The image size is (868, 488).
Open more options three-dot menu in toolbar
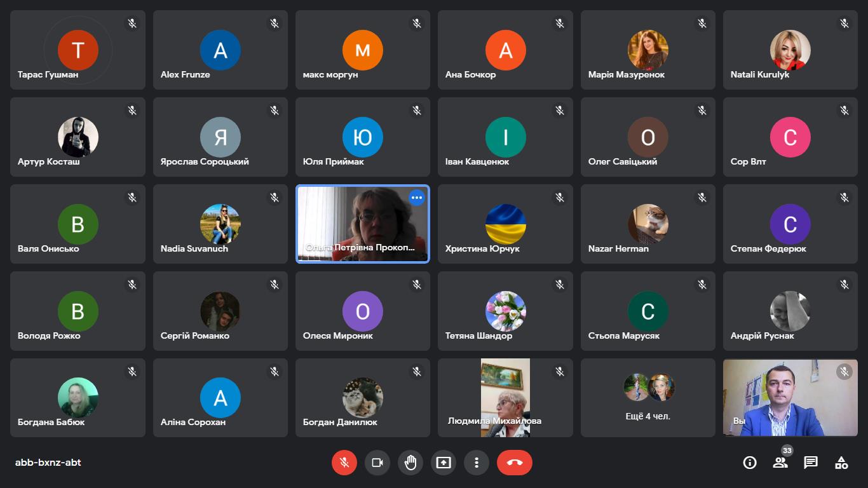tap(477, 463)
